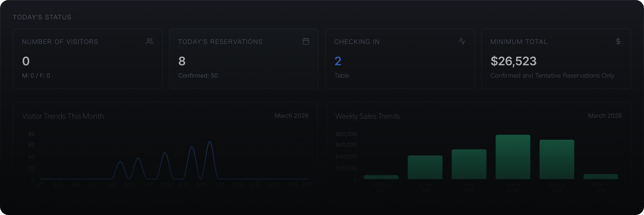Click March 2026 label on Visitor Trends chart
Viewport: 644px width, 215px height.
291,116
